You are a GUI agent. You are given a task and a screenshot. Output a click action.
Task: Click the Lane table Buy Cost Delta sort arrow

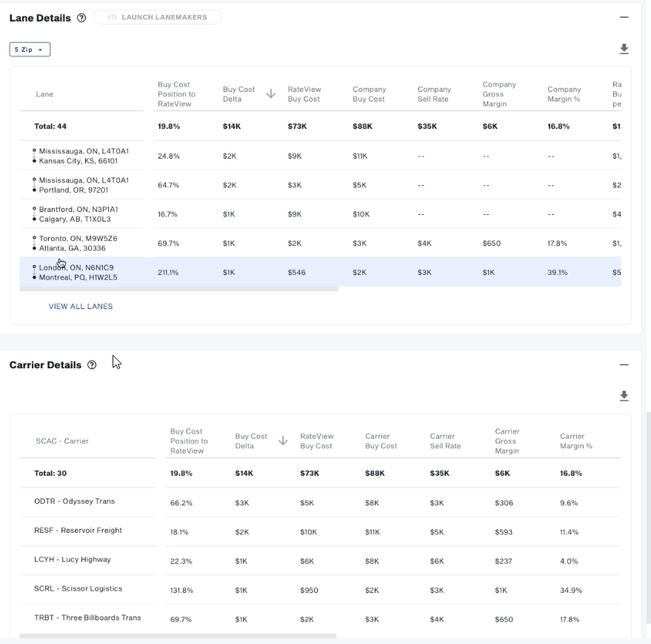coord(271,94)
